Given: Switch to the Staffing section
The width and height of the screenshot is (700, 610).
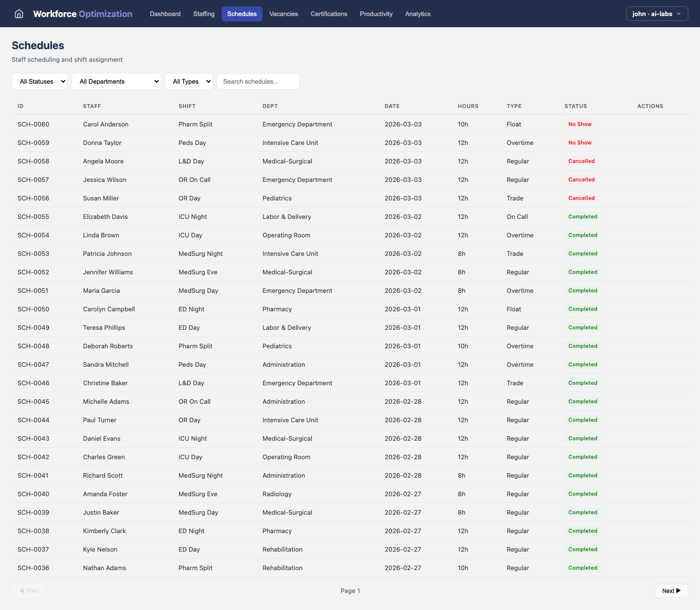Looking at the screenshot, I should coord(204,14).
